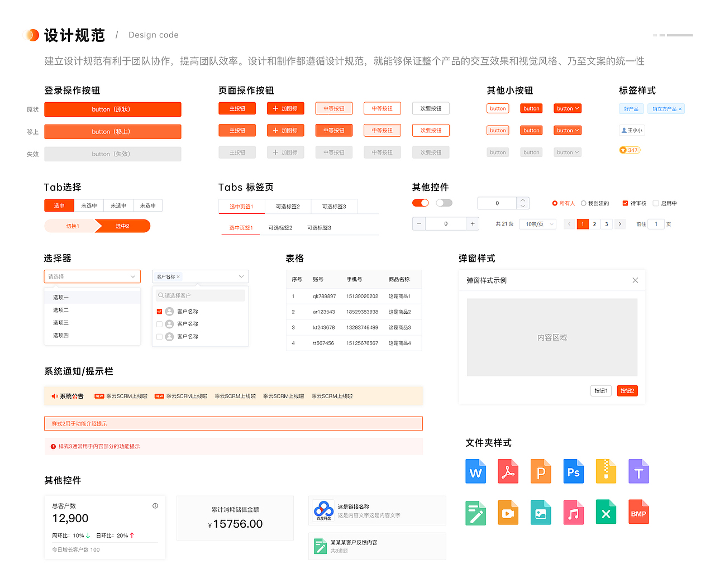Select the orange video file icon
The height and width of the screenshot is (588, 715).
508,513
